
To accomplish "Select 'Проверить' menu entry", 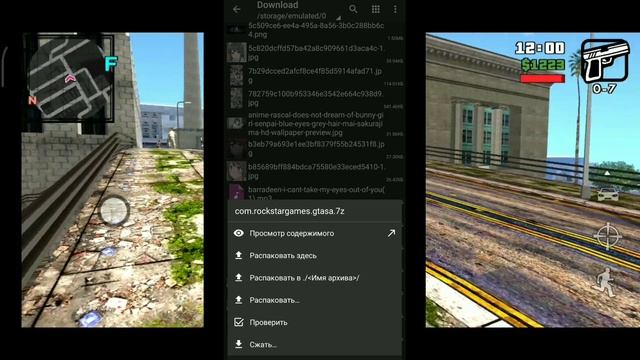I will (314, 322).
